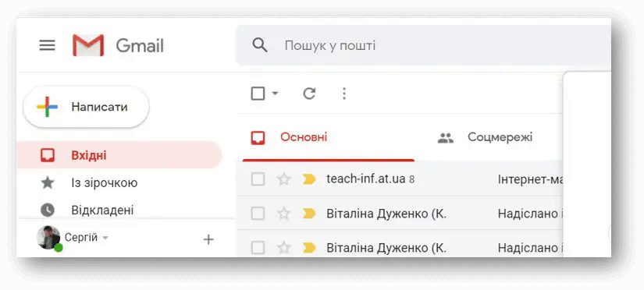
Task: Open the main hamburger menu
Action: pos(48,45)
